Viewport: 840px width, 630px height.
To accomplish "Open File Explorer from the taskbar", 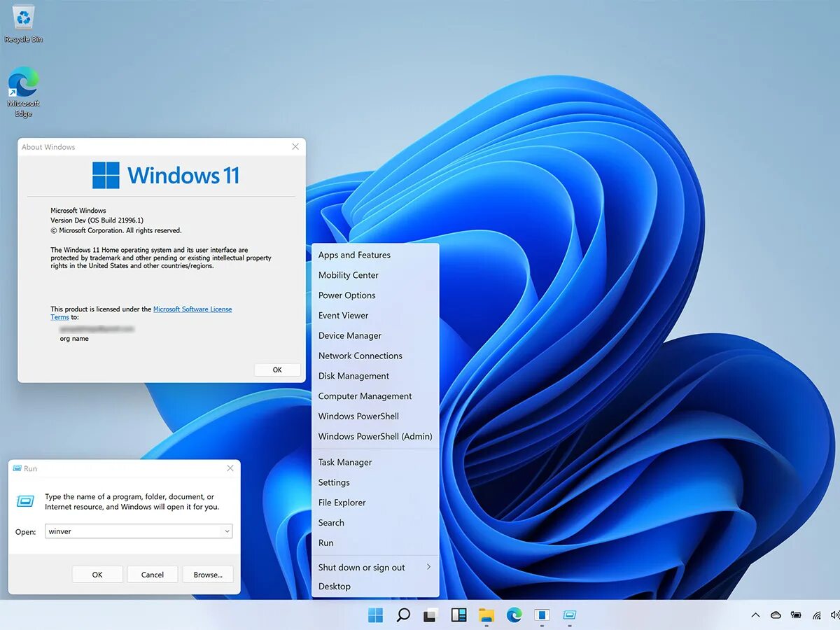I will point(486,615).
